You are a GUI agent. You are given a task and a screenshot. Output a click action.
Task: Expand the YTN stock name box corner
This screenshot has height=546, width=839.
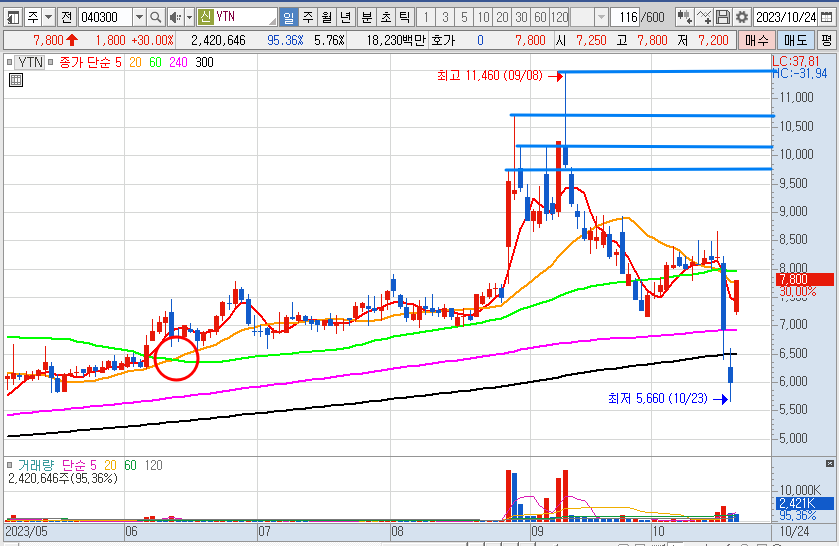(x=273, y=21)
